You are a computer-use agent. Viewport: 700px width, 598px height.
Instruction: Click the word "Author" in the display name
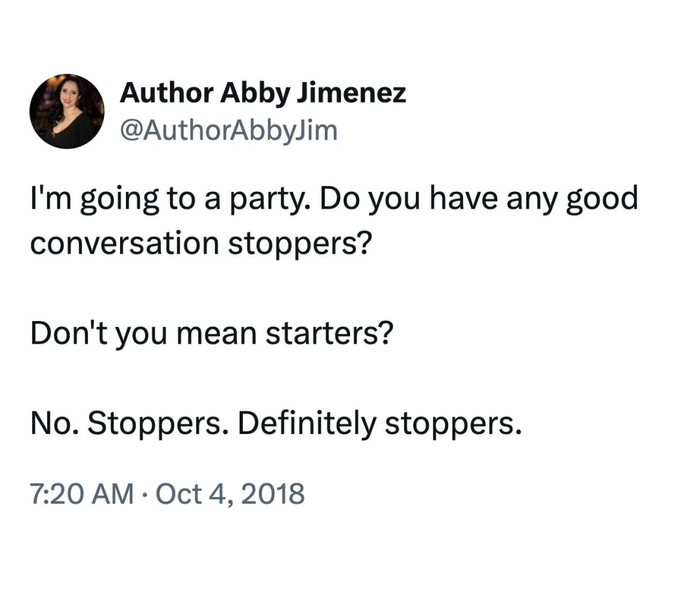point(167,94)
